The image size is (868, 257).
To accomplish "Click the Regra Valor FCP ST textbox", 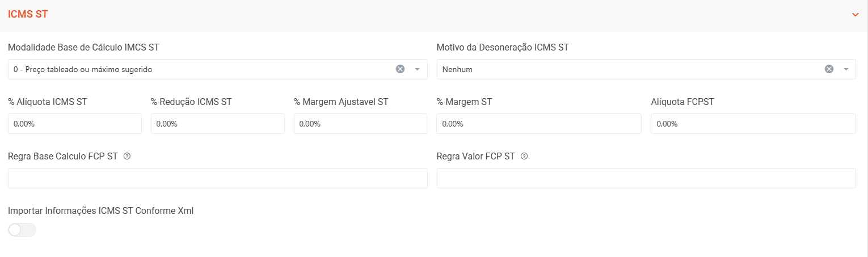I will (646, 178).
